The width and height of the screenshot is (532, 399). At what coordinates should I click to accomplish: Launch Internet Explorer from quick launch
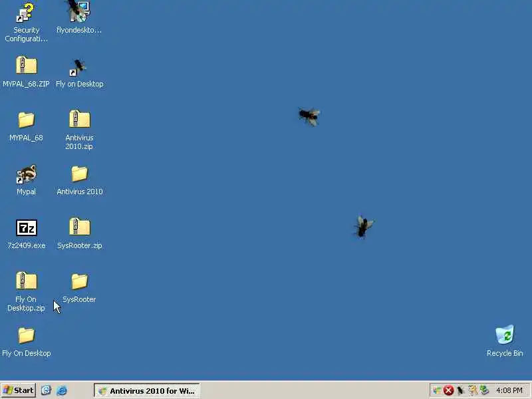coord(62,390)
